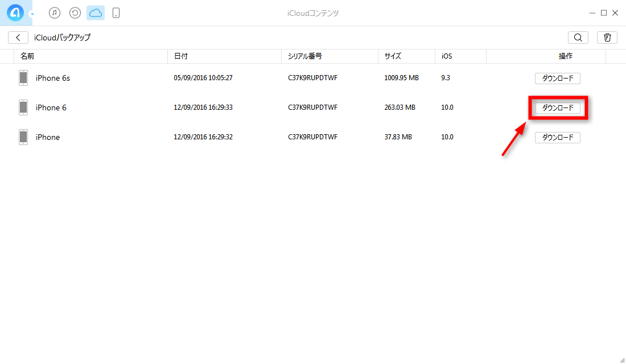Sort by the iOS column header
Screen dimensions: 626x364
[x=461, y=56]
